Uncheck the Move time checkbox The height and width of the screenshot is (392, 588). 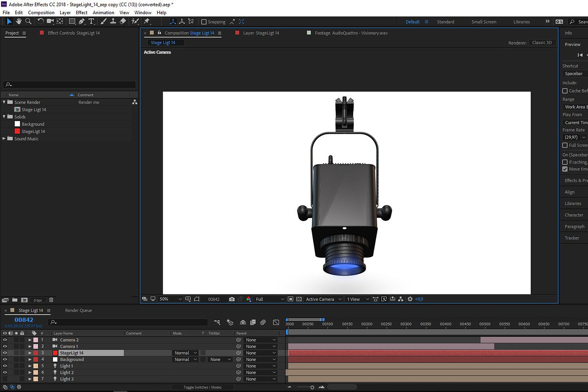(x=565, y=169)
